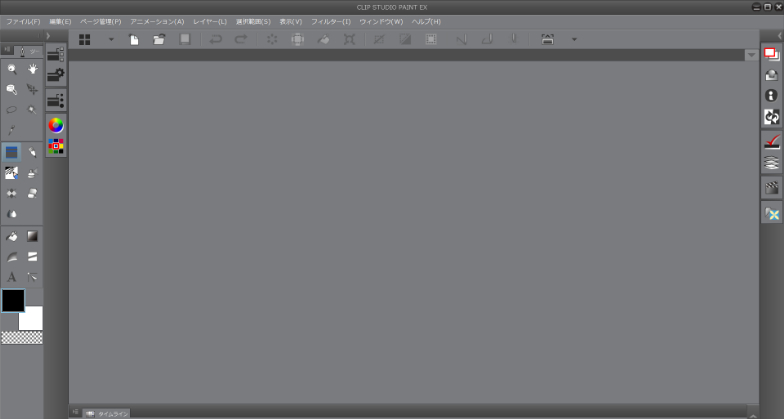Open the Color Set palette
Viewport: 784px width, 419px height.
point(56,146)
